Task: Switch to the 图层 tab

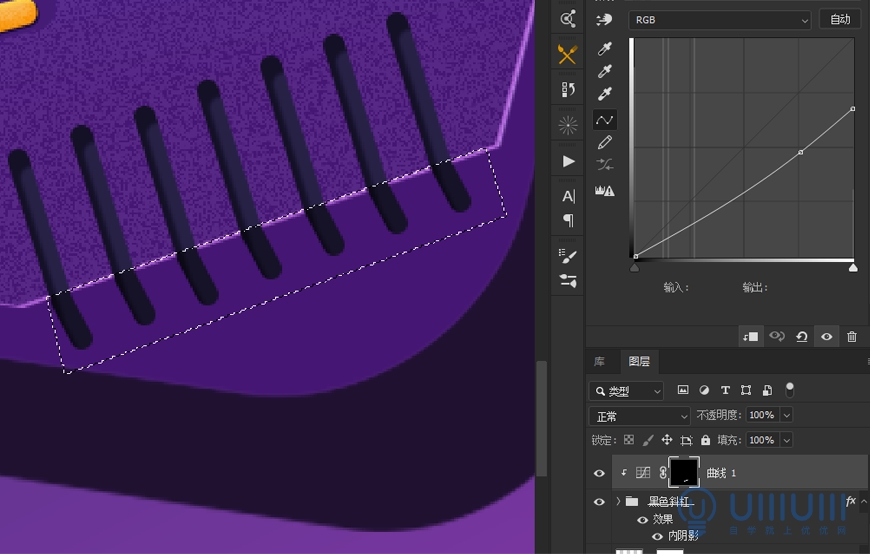Action: 639,361
